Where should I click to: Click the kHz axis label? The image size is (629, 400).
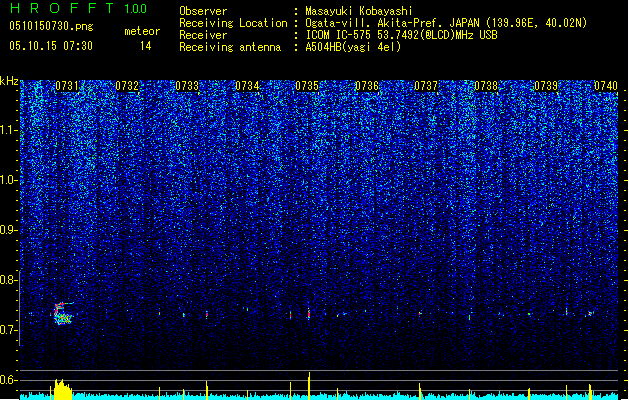pyautogui.click(x=9, y=81)
